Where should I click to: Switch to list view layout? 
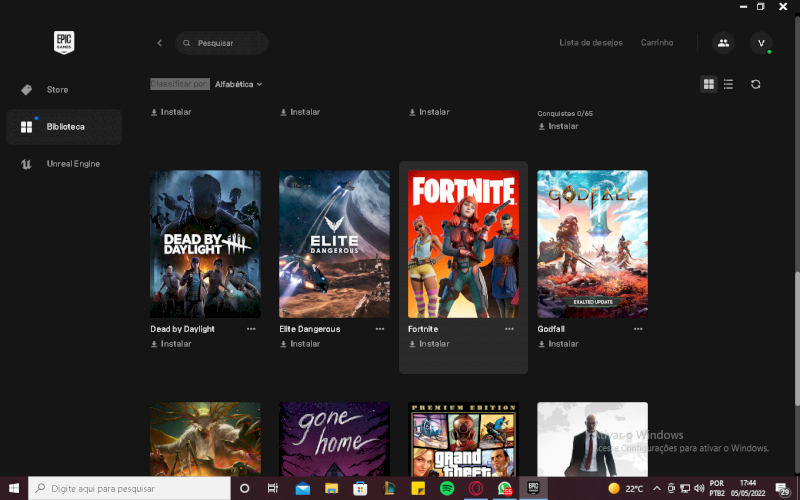[x=729, y=84]
